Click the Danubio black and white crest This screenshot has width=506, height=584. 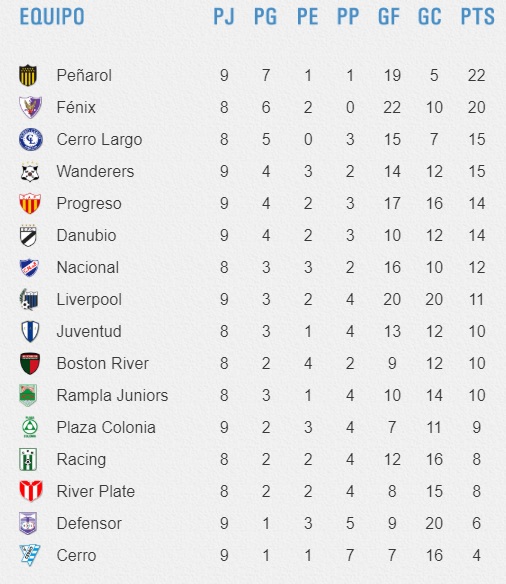click(28, 235)
